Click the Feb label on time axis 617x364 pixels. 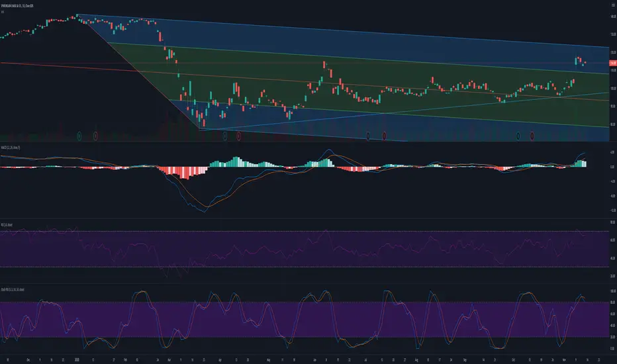(125, 359)
